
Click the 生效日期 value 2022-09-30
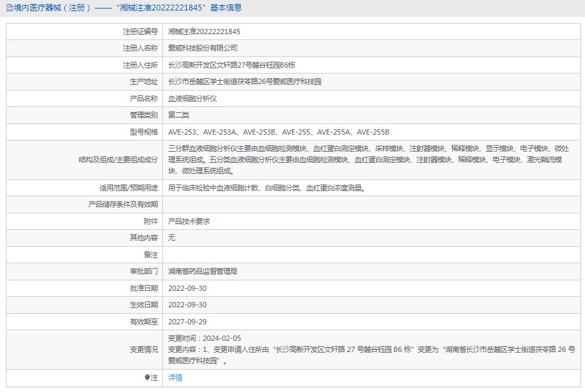pyautogui.click(x=187, y=305)
